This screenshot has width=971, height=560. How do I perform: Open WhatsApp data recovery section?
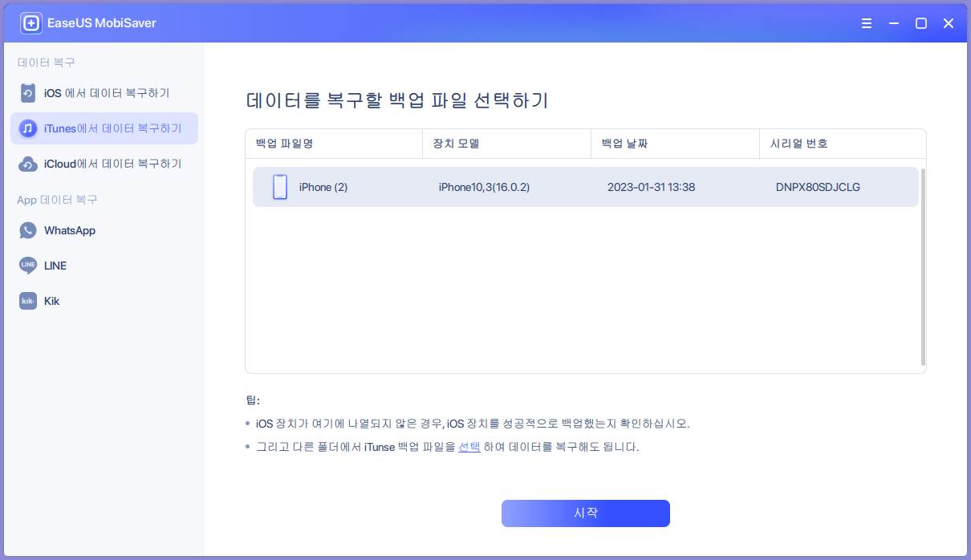click(68, 230)
